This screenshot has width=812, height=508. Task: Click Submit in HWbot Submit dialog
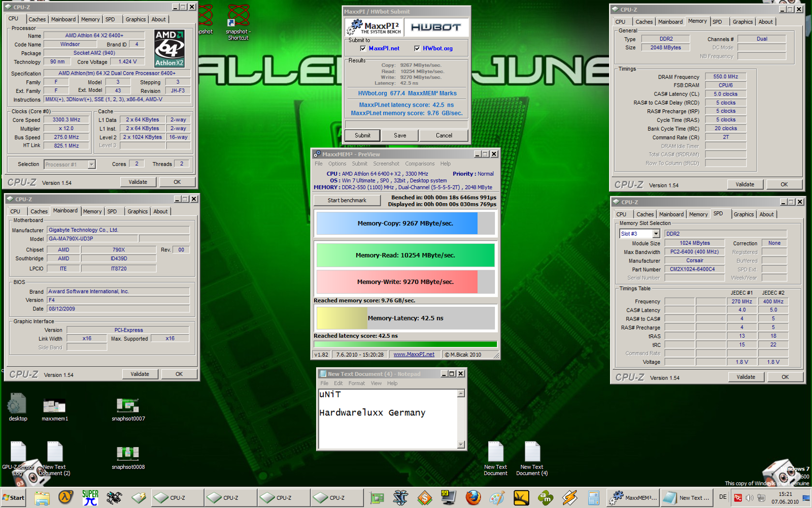(x=362, y=135)
